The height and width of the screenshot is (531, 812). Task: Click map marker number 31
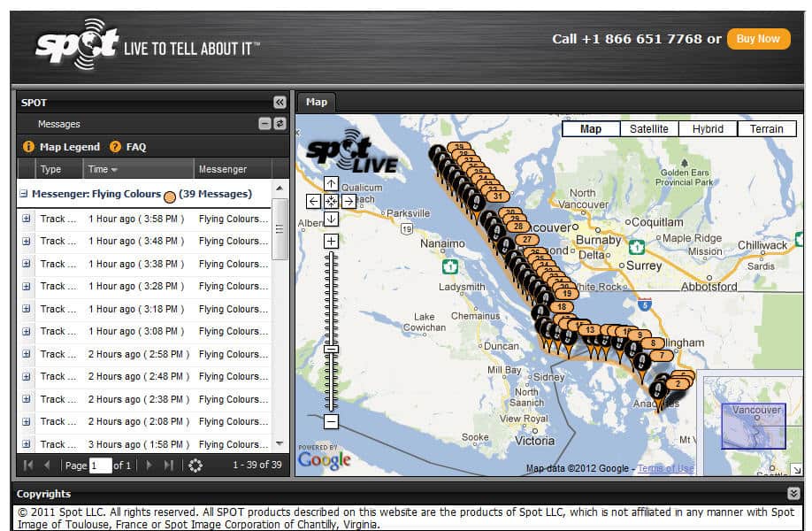498,196
